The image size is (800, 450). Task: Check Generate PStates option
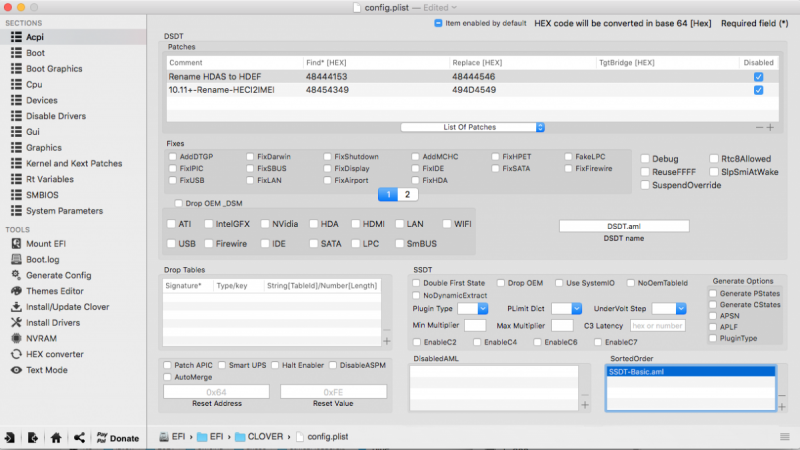(x=713, y=293)
